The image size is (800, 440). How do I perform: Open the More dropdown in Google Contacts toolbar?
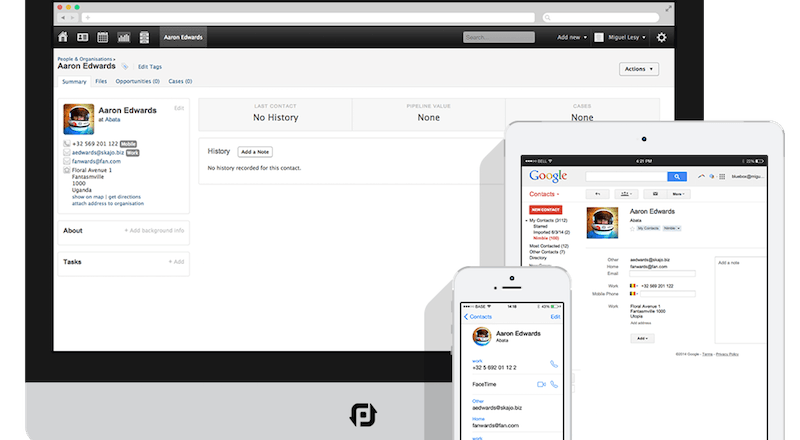679,194
